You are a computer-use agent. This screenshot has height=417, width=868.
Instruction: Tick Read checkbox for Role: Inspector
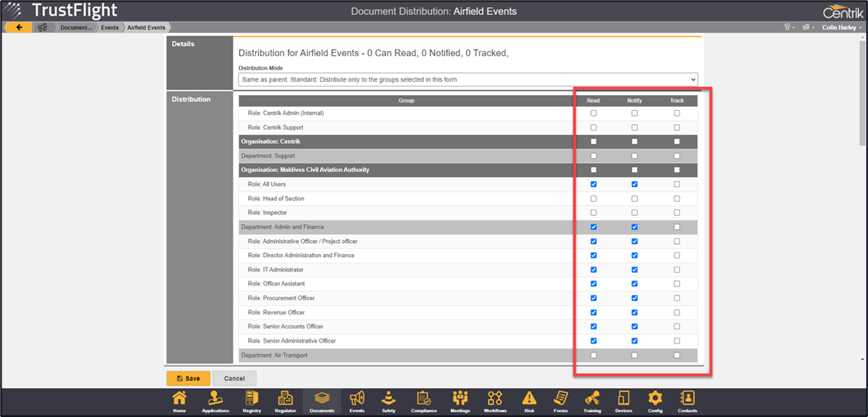593,213
